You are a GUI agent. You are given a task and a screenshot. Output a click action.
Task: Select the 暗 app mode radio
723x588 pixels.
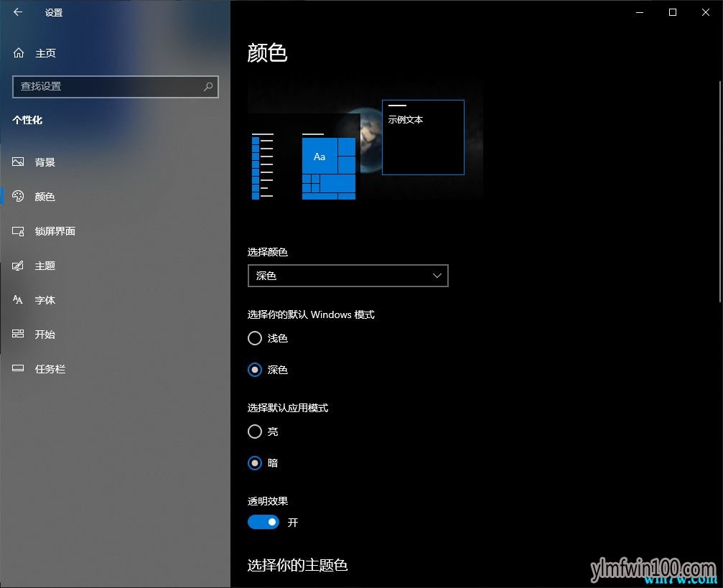pos(255,462)
